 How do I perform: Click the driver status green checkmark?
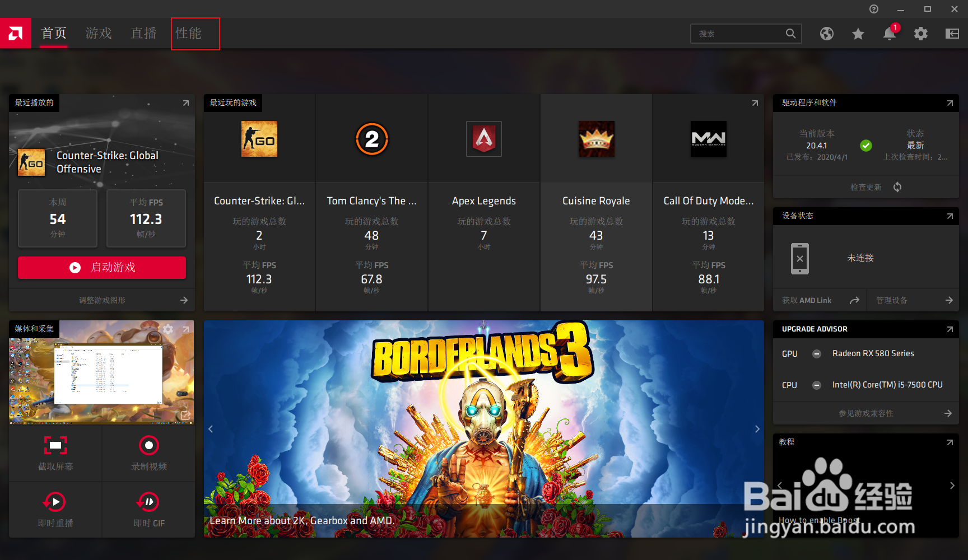click(866, 146)
